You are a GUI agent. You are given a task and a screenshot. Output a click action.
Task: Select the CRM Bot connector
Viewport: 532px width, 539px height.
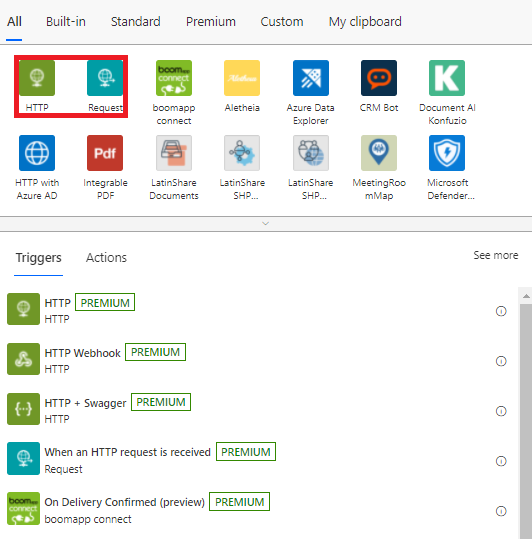[379, 78]
